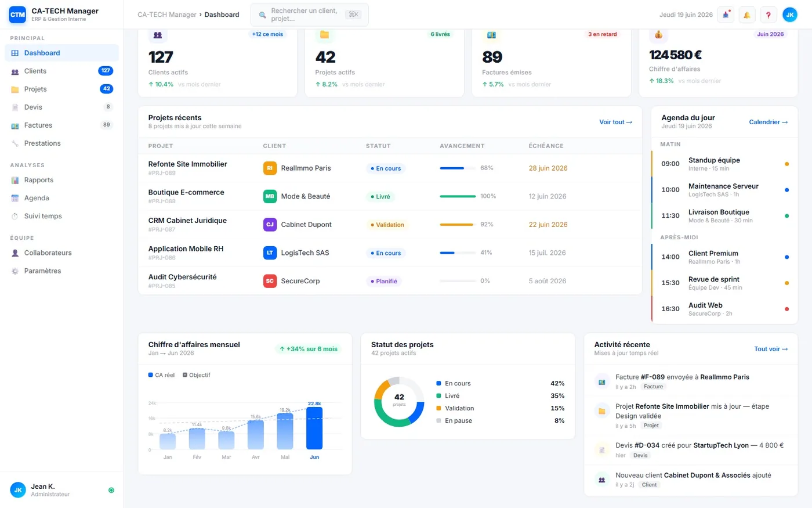The height and width of the screenshot is (508, 812).
Task: Click the red help question mark icon
Action: pos(768,15)
